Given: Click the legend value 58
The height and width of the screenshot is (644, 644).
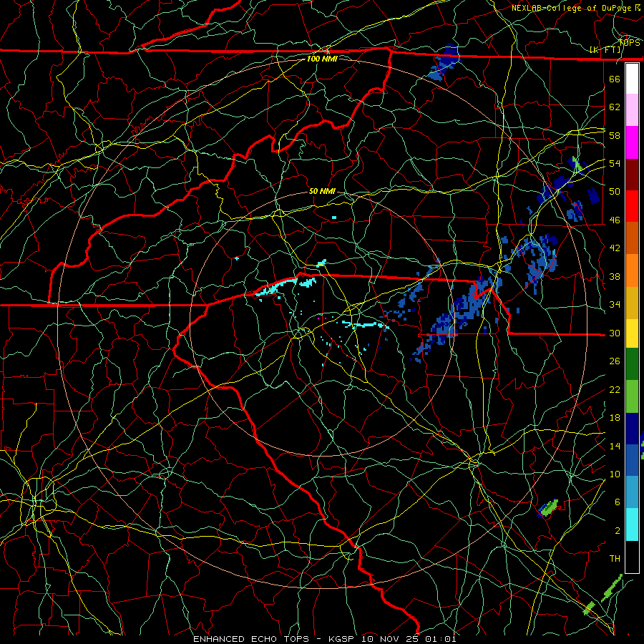Looking at the screenshot, I should 615,135.
